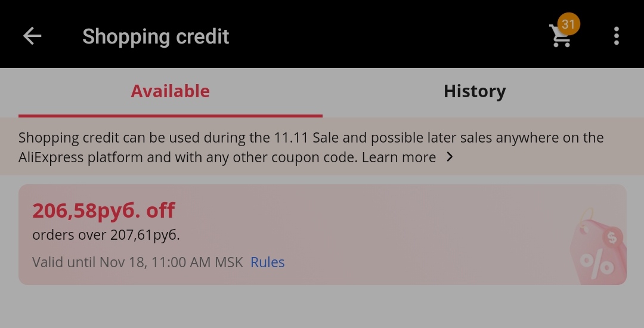This screenshot has height=328, width=644.
Task: Tap the Shopping credit title
Action: 156,36
